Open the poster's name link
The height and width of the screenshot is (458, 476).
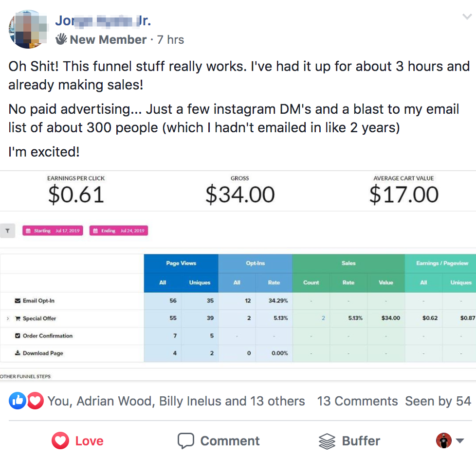click(x=103, y=20)
